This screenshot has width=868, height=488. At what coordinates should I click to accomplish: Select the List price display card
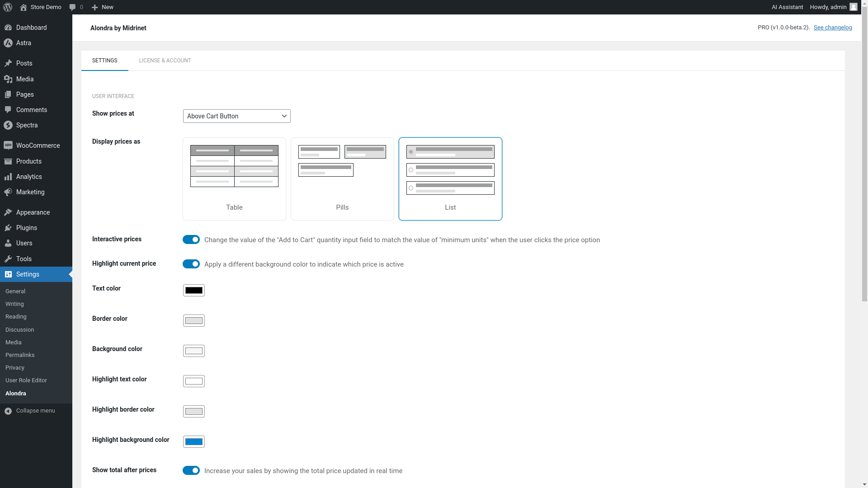[x=450, y=179]
